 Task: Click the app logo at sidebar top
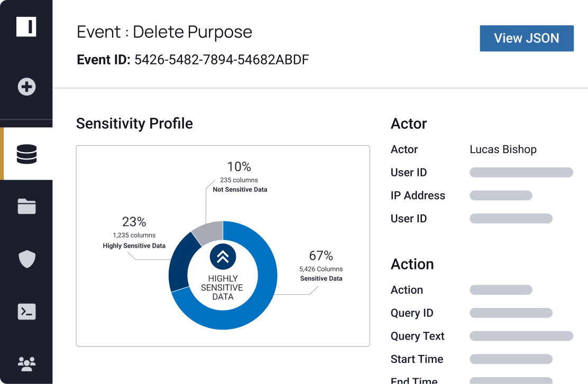click(x=26, y=26)
